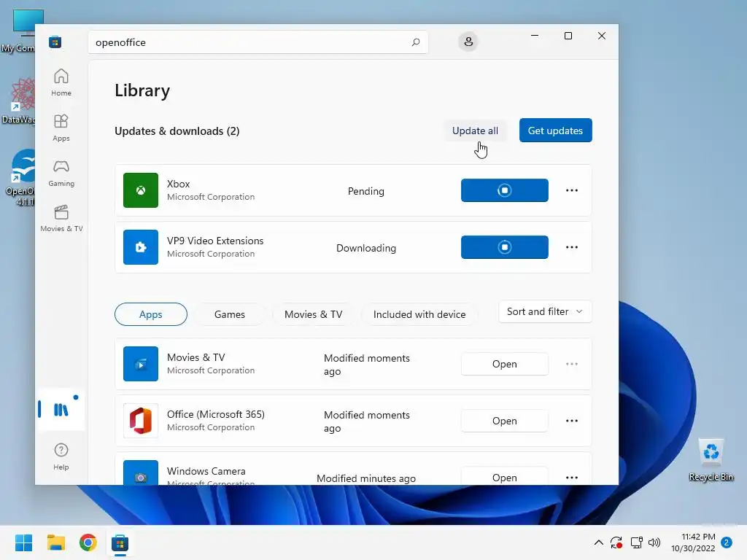Image resolution: width=747 pixels, height=560 pixels.
Task: Open the Apps section in the sidebar
Action: (x=61, y=128)
